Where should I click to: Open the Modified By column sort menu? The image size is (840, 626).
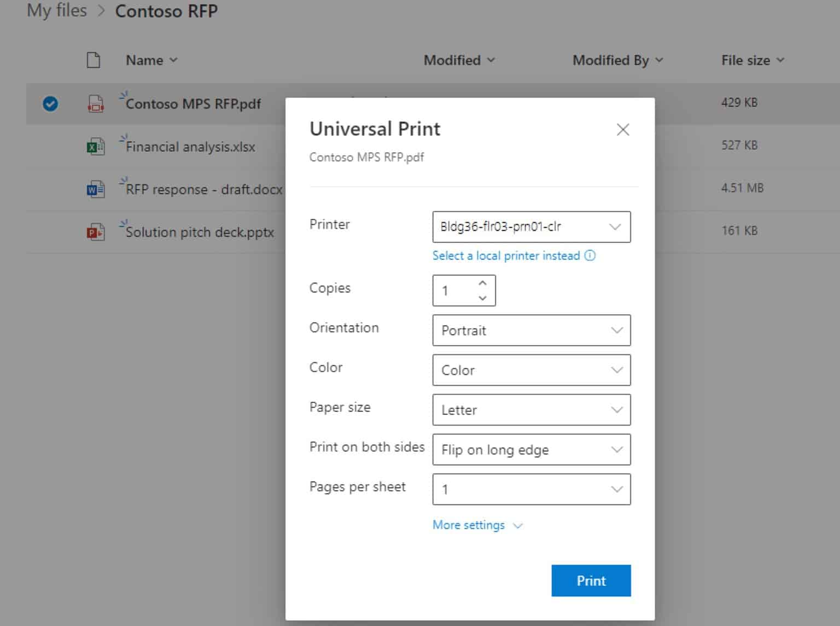click(617, 60)
